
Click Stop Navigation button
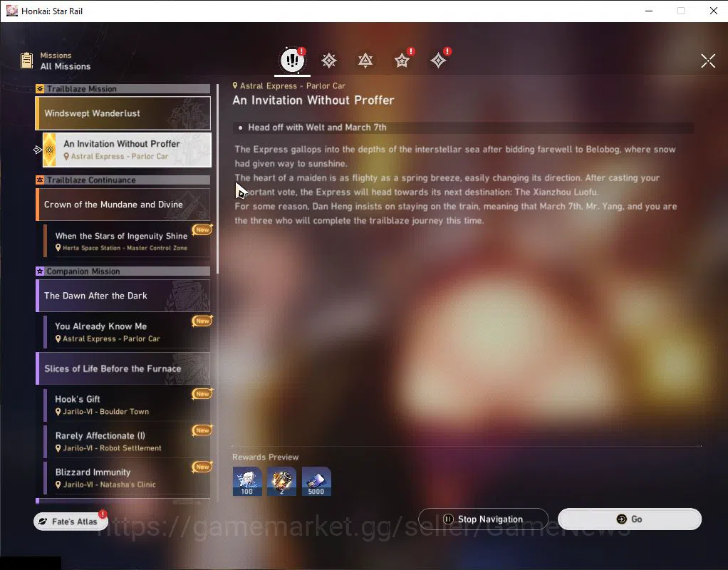483,519
